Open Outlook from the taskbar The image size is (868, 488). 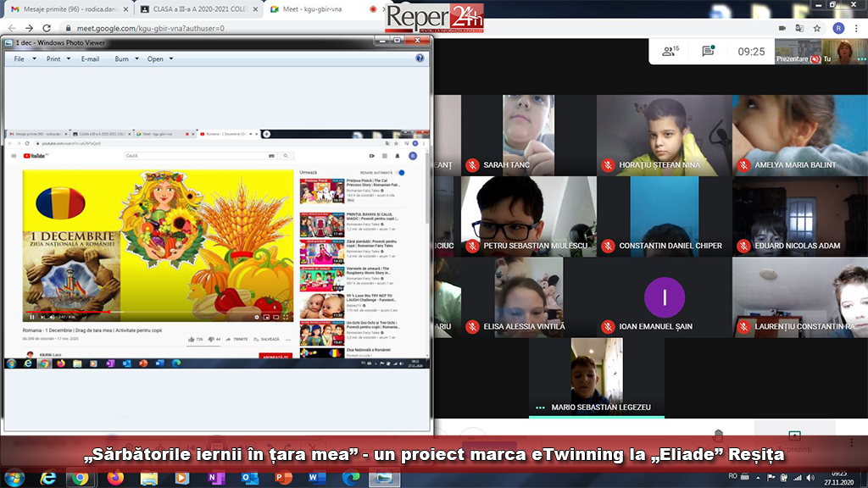pyautogui.click(x=250, y=478)
